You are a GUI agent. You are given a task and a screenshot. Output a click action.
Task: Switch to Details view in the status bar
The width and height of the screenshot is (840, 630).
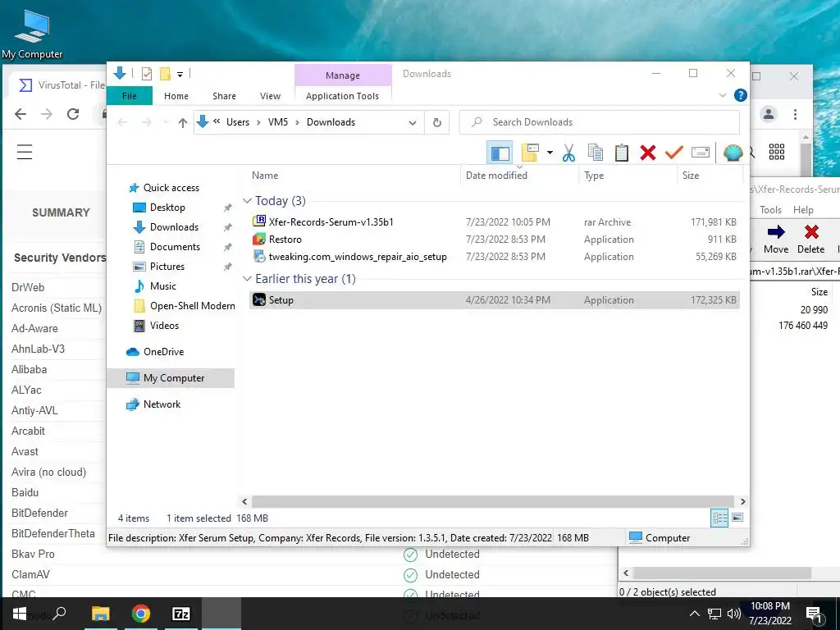(x=719, y=518)
